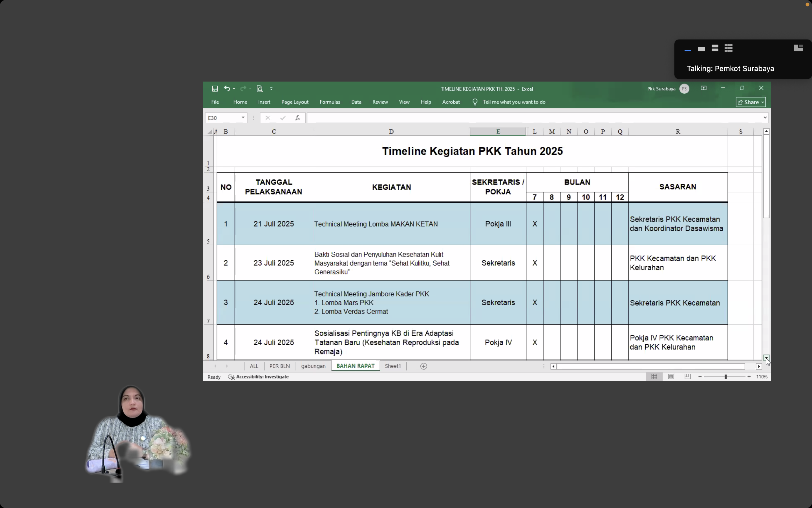Select cell with 21 Juli 2025
The height and width of the screenshot is (508, 812).
[274, 224]
